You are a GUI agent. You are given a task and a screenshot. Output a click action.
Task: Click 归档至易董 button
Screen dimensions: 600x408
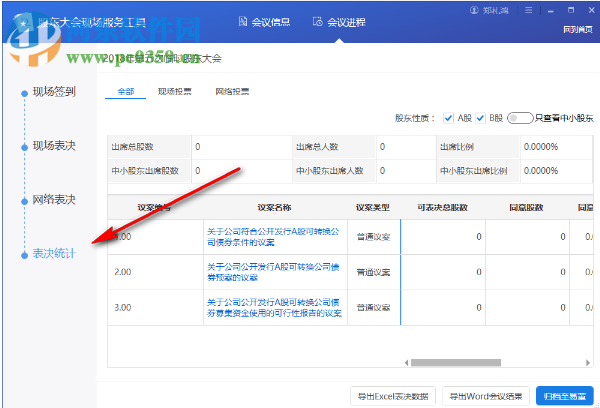[x=565, y=396]
